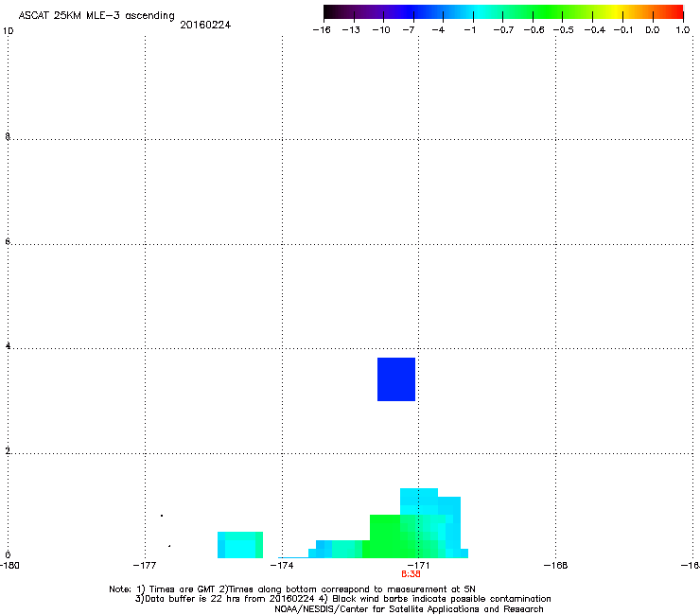700x615 pixels.
Task: Click the colorbar label "-0.4"
Action: click(595, 30)
